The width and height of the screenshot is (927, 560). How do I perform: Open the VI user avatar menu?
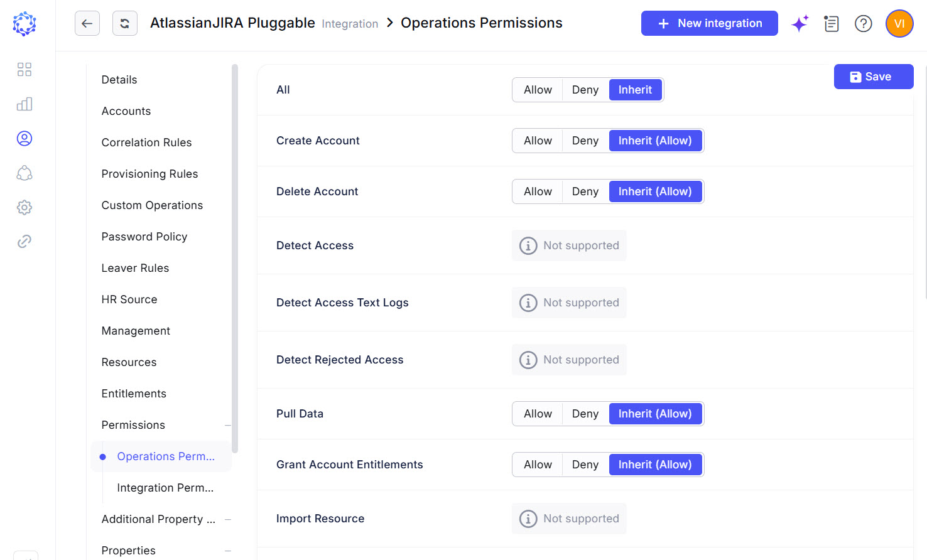click(x=899, y=24)
